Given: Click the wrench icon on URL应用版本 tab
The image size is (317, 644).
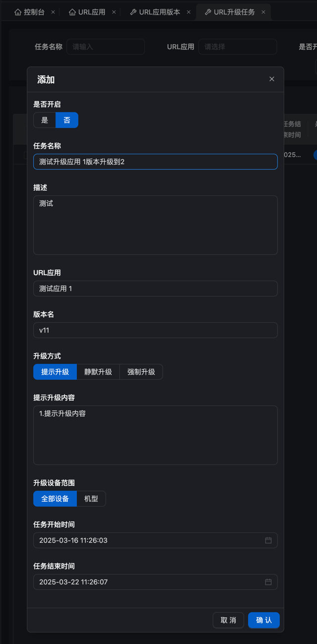Looking at the screenshot, I should point(133,12).
